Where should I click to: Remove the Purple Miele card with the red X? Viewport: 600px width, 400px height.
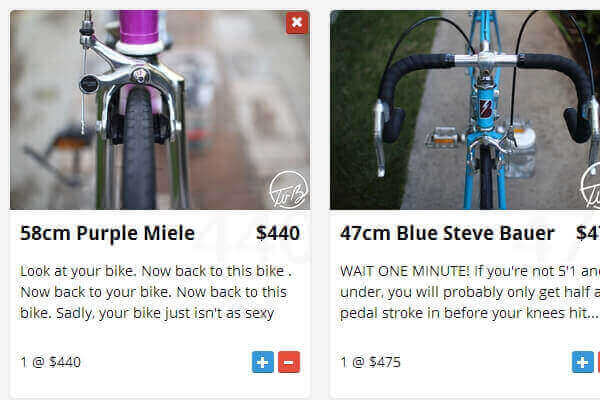(296, 23)
